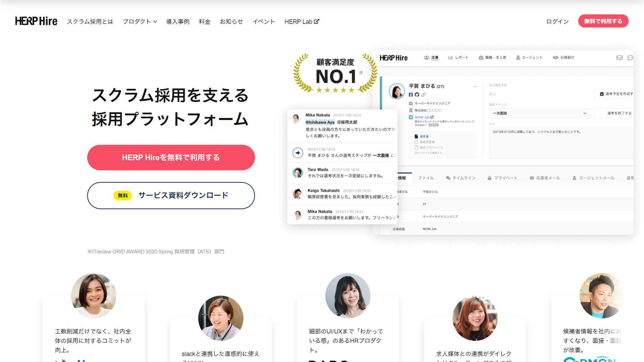
Task: Click the 選考を終了する button
Action: click(614, 113)
